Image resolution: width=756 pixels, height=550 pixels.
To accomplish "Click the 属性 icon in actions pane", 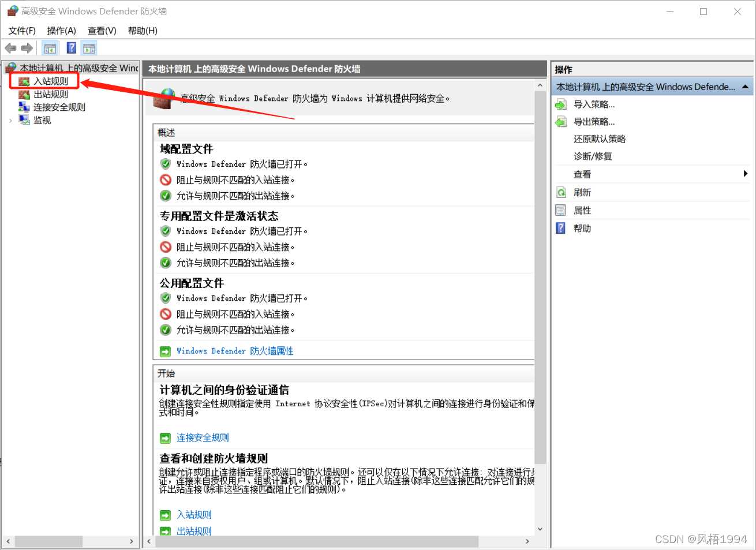I will point(561,211).
